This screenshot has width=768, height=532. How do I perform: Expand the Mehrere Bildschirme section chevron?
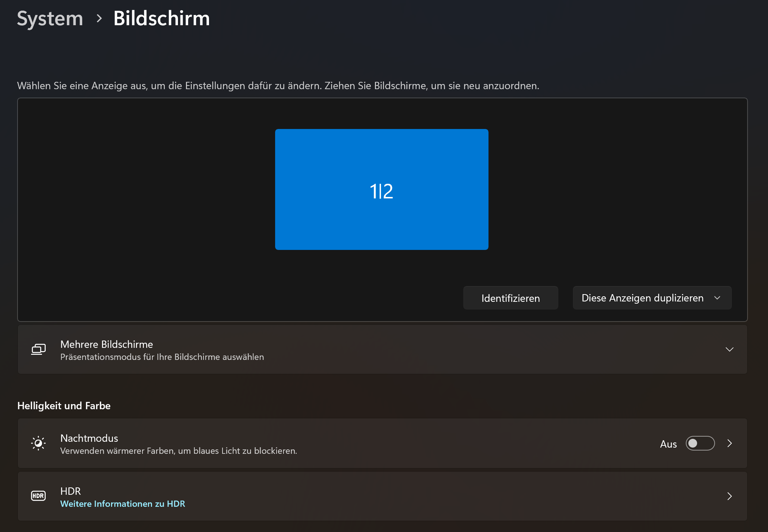pyautogui.click(x=730, y=349)
